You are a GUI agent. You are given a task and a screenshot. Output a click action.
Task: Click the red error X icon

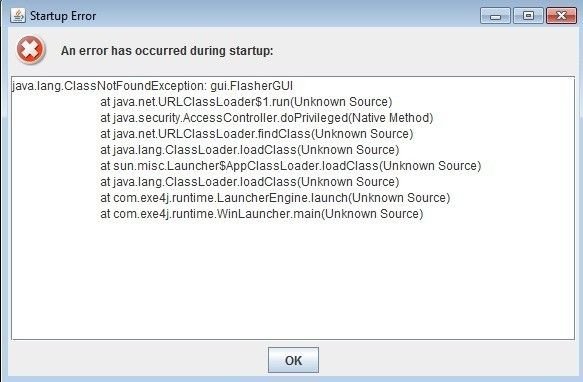click(x=30, y=50)
